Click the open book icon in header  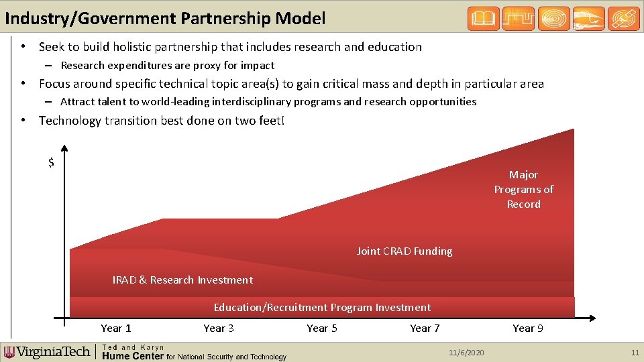click(x=484, y=19)
